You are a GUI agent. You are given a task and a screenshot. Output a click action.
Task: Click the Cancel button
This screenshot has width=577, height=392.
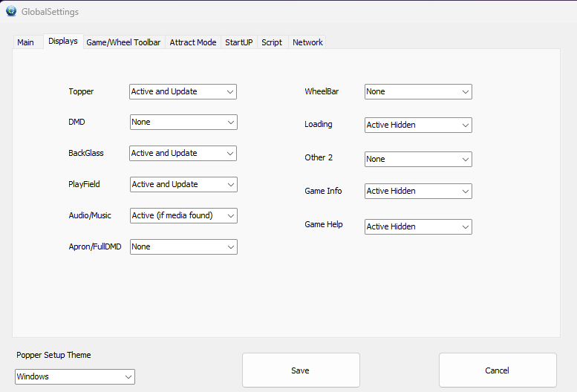498,370
